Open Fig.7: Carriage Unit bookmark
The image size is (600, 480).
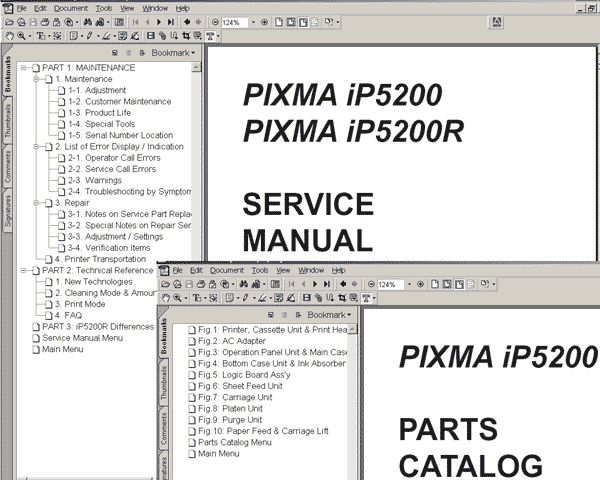235,397
